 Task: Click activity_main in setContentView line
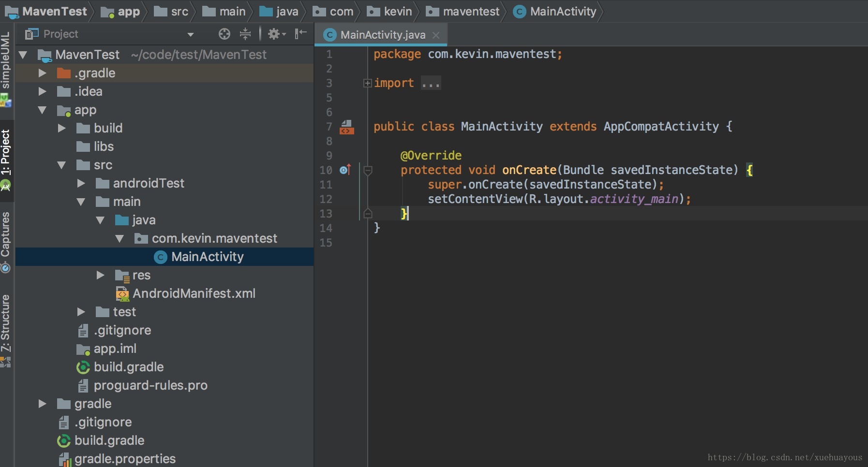pos(634,199)
